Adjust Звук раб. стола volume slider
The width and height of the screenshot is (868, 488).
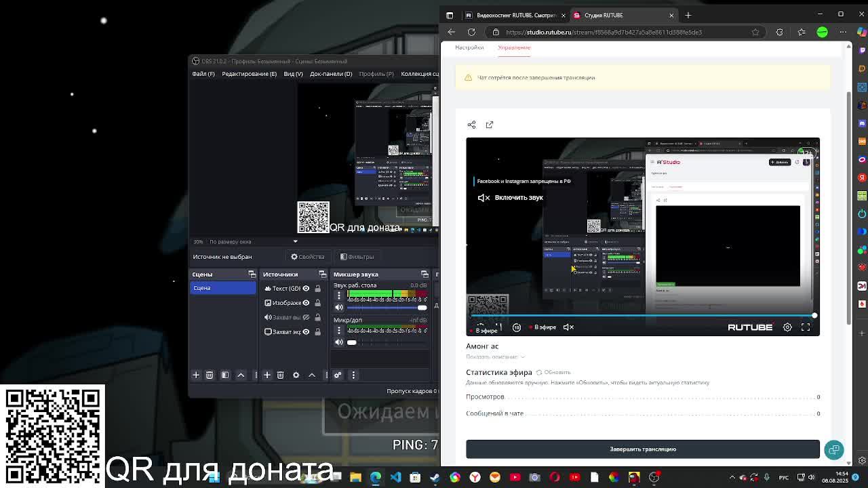pyautogui.click(x=387, y=308)
